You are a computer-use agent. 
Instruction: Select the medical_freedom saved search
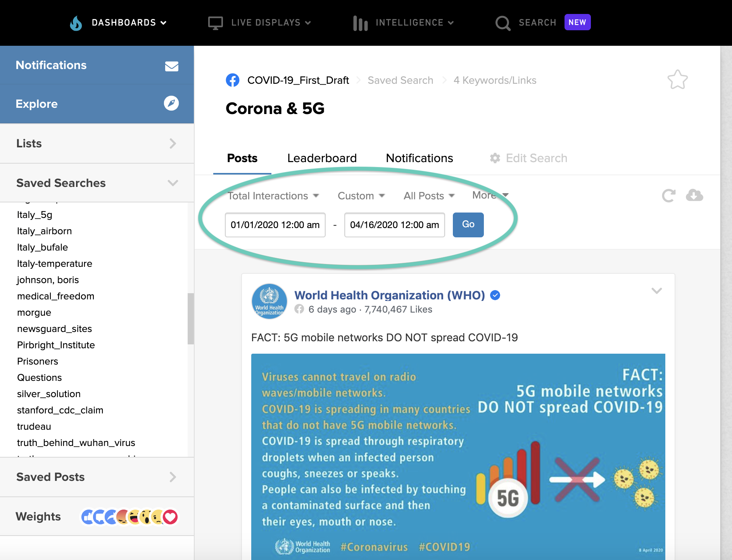pyautogui.click(x=55, y=296)
